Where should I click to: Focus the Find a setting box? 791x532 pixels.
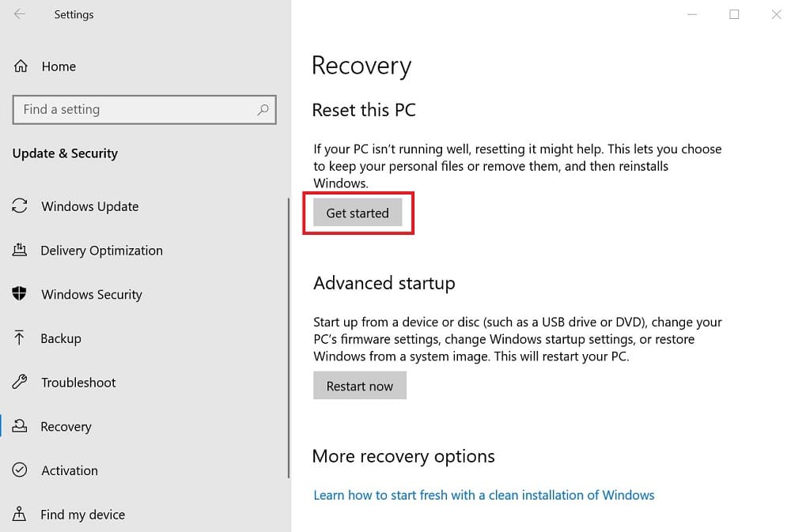144,109
